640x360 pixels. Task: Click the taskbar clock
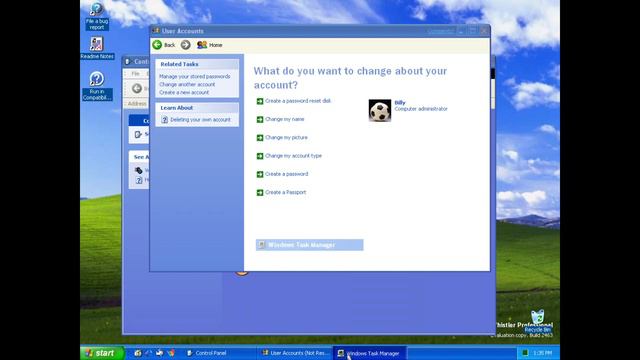(x=542, y=353)
